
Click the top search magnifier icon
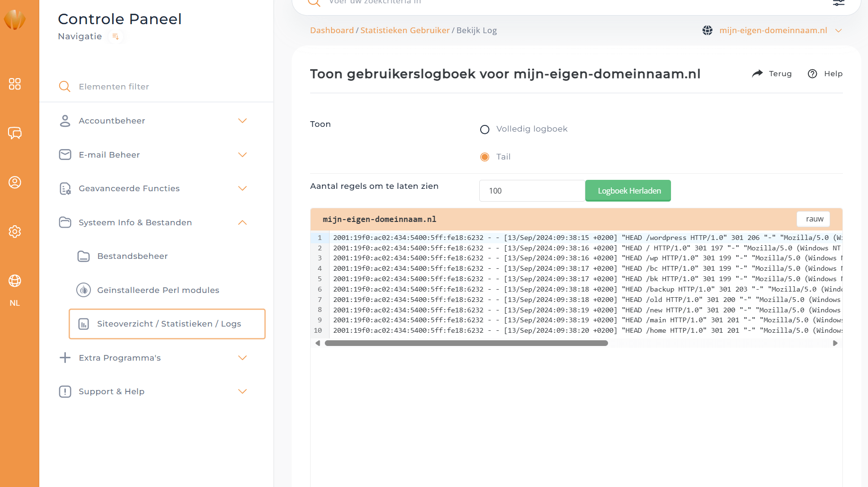[314, 2]
